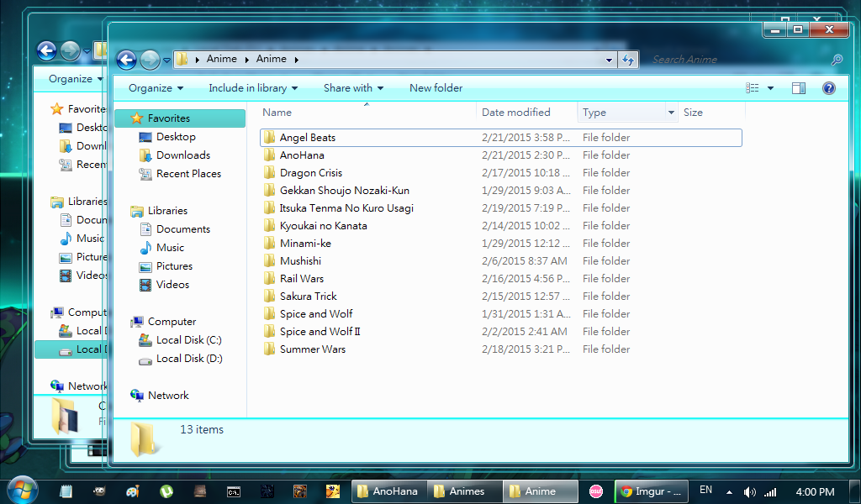Open Downloads in Favorites
The width and height of the screenshot is (861, 504).
click(182, 155)
